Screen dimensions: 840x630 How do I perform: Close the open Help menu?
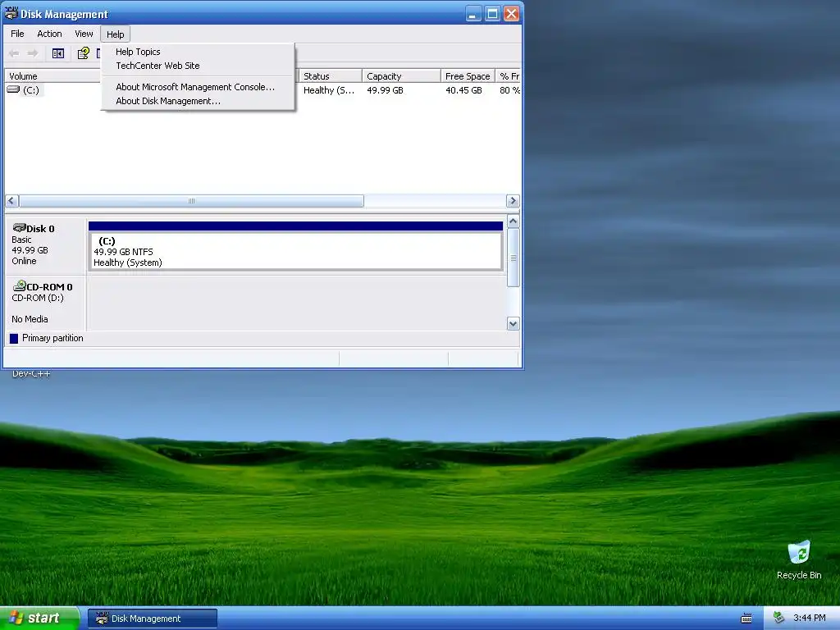(115, 34)
